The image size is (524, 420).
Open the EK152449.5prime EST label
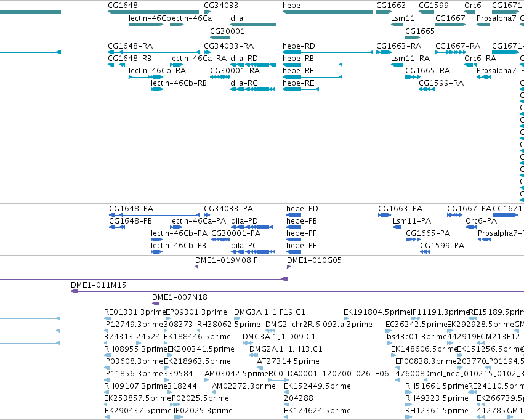[x=317, y=386]
